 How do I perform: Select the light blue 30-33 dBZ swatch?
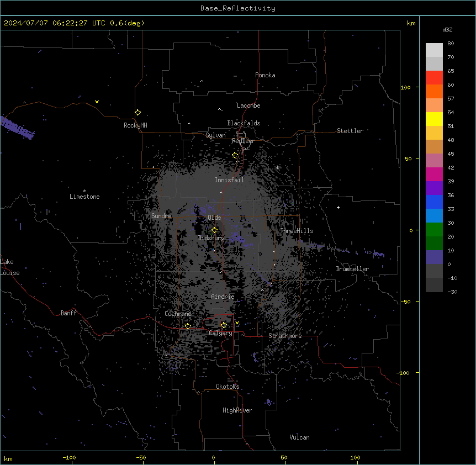[434, 216]
